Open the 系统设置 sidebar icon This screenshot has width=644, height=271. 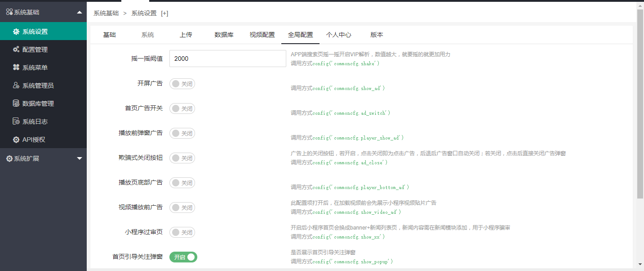click(16, 32)
